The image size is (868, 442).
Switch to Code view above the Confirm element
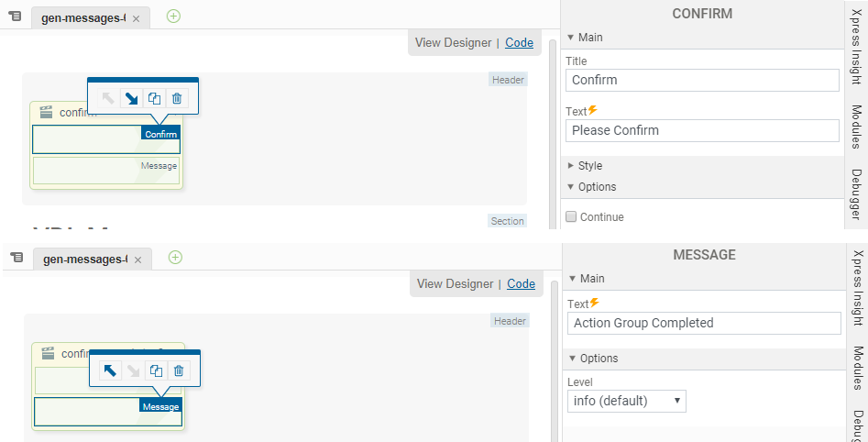click(x=519, y=42)
